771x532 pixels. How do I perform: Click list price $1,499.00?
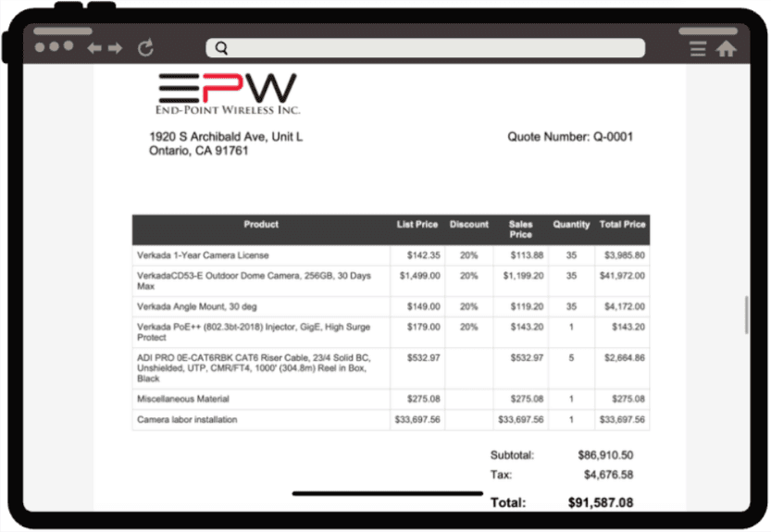tap(419, 276)
